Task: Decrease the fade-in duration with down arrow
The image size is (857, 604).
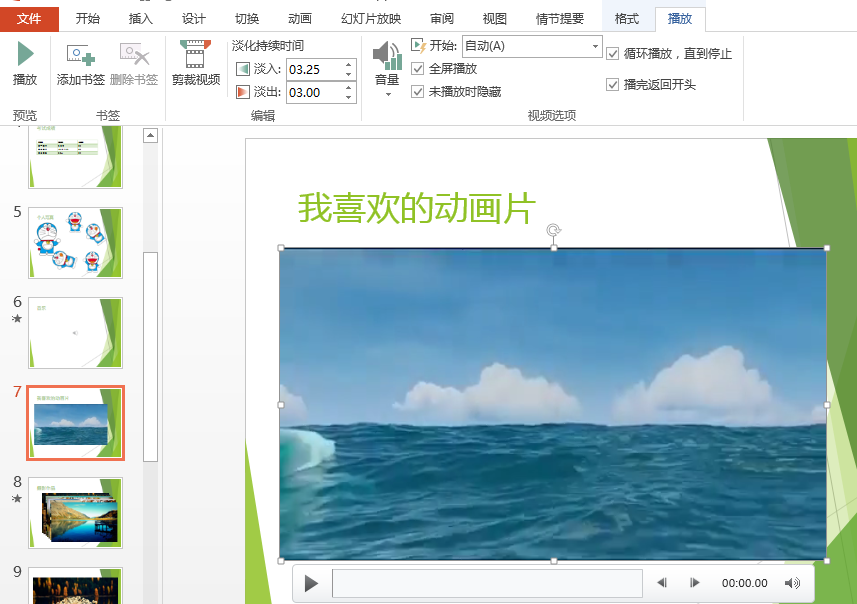Action: [x=349, y=74]
